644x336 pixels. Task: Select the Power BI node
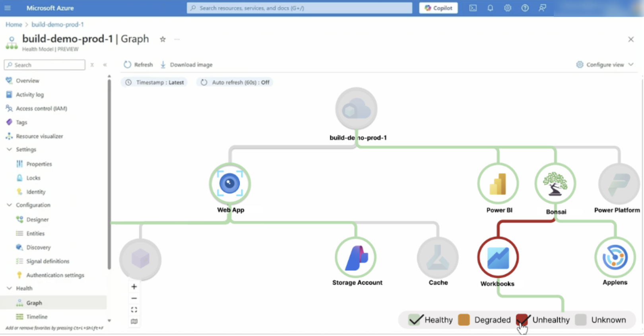(x=498, y=184)
